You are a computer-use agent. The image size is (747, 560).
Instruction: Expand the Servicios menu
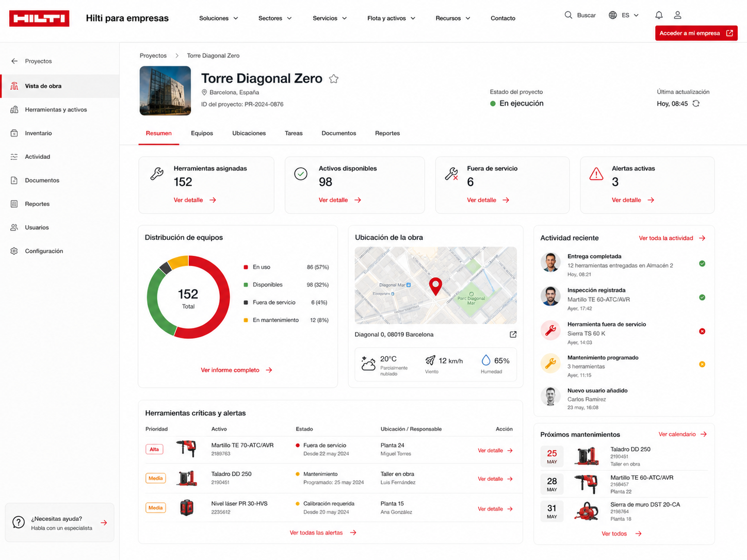pos(330,18)
